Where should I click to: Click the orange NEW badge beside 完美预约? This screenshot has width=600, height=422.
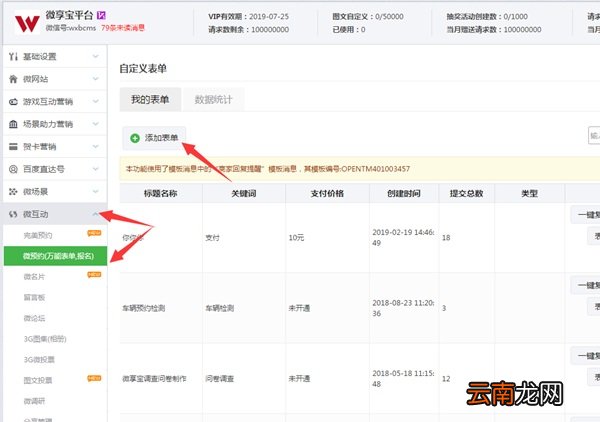pos(94,233)
